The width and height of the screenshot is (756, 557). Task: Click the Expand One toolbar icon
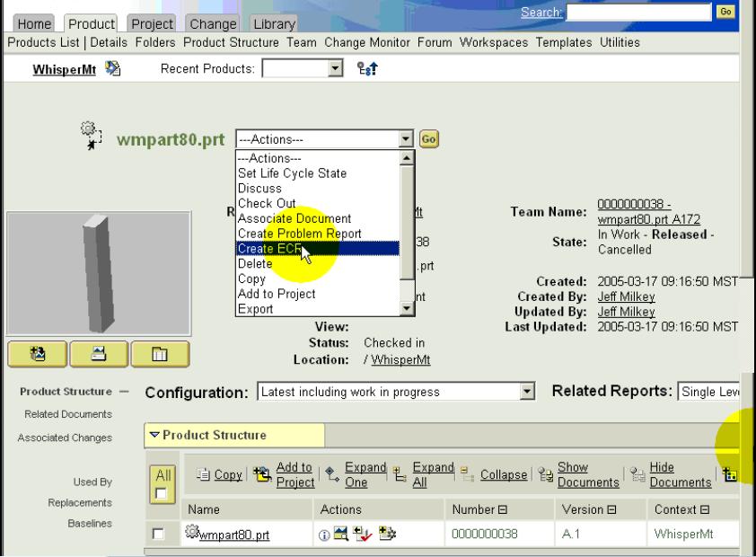coord(330,474)
